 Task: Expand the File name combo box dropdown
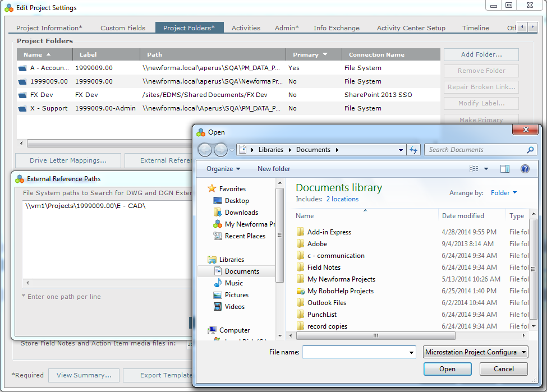click(x=411, y=352)
